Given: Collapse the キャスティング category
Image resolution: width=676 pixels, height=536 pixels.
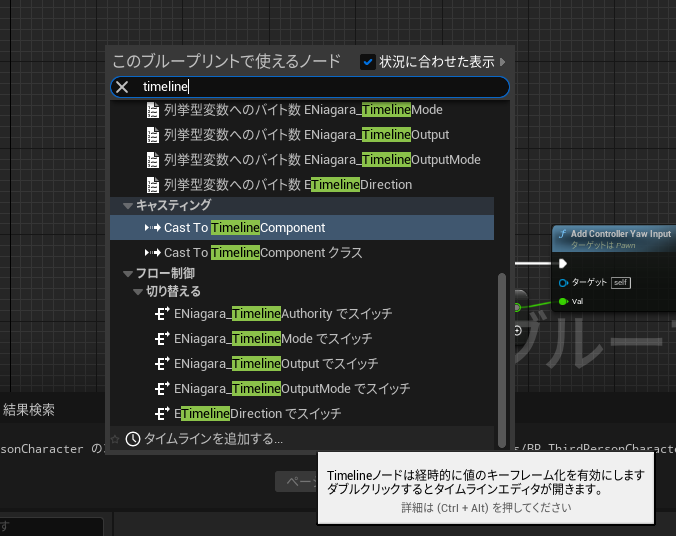Looking at the screenshot, I should [x=128, y=206].
